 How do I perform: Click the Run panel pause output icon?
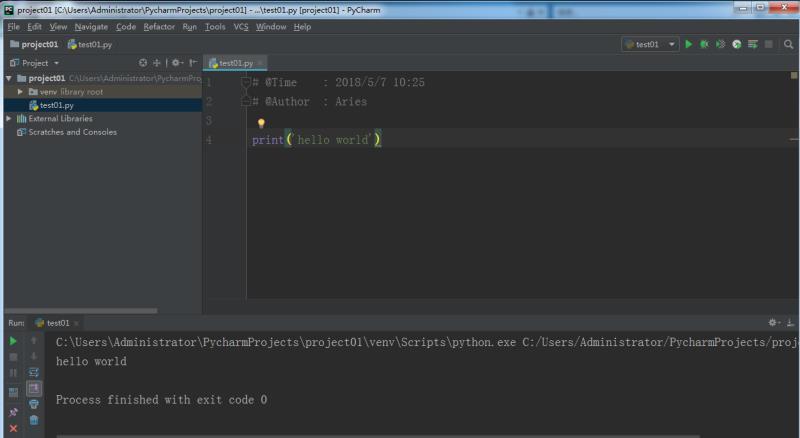(x=13, y=373)
